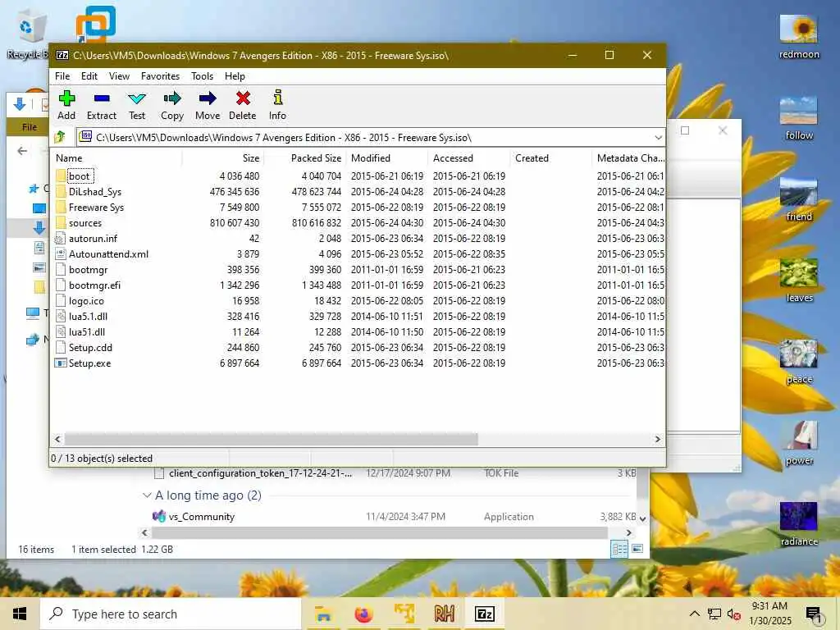
Task: Collapse the 'A long time ago' group
Action: pyautogui.click(x=146, y=495)
